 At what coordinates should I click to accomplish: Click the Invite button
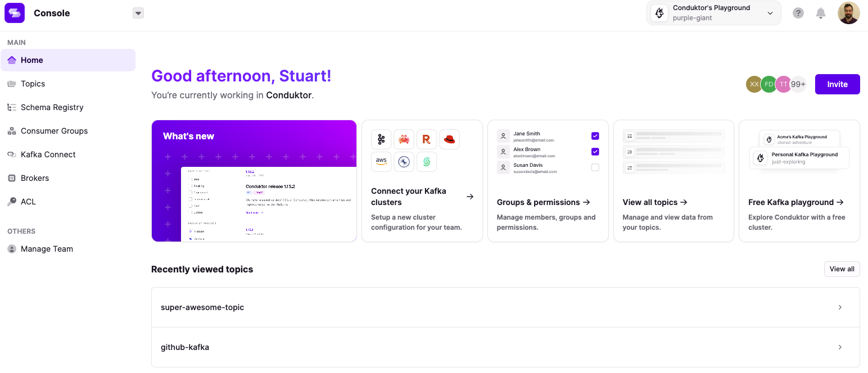point(837,84)
